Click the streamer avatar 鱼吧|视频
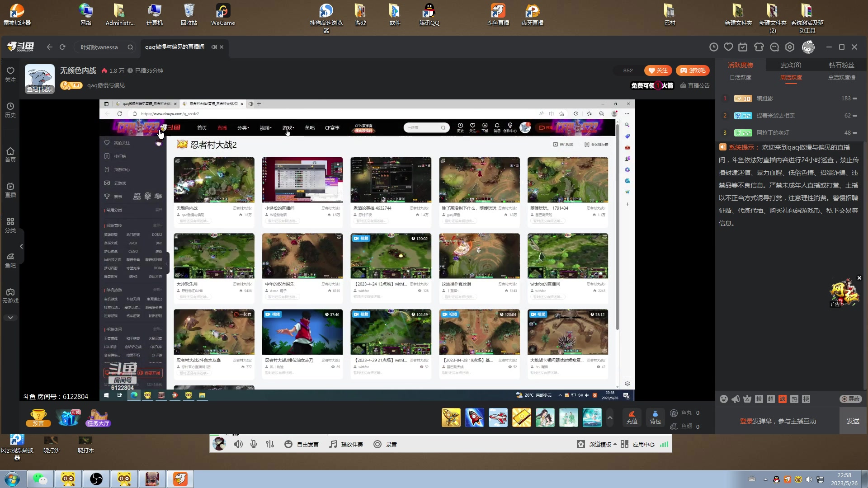The width and height of the screenshot is (868, 488). pyautogui.click(x=40, y=79)
